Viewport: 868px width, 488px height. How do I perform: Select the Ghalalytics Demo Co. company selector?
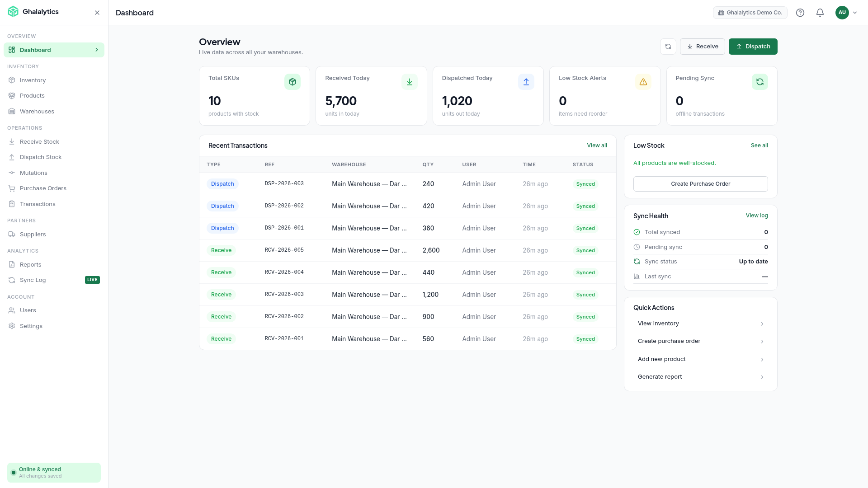(x=750, y=13)
